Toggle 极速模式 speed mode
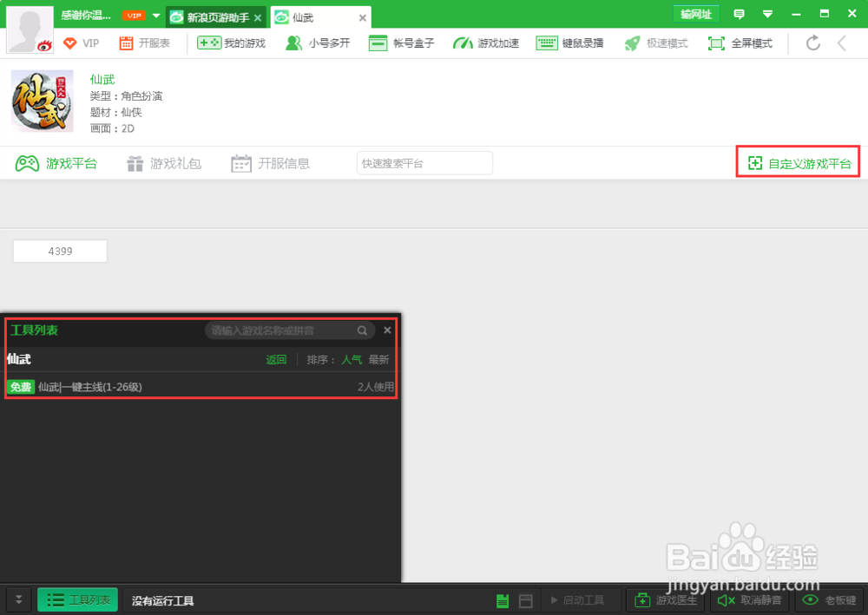 [x=656, y=43]
